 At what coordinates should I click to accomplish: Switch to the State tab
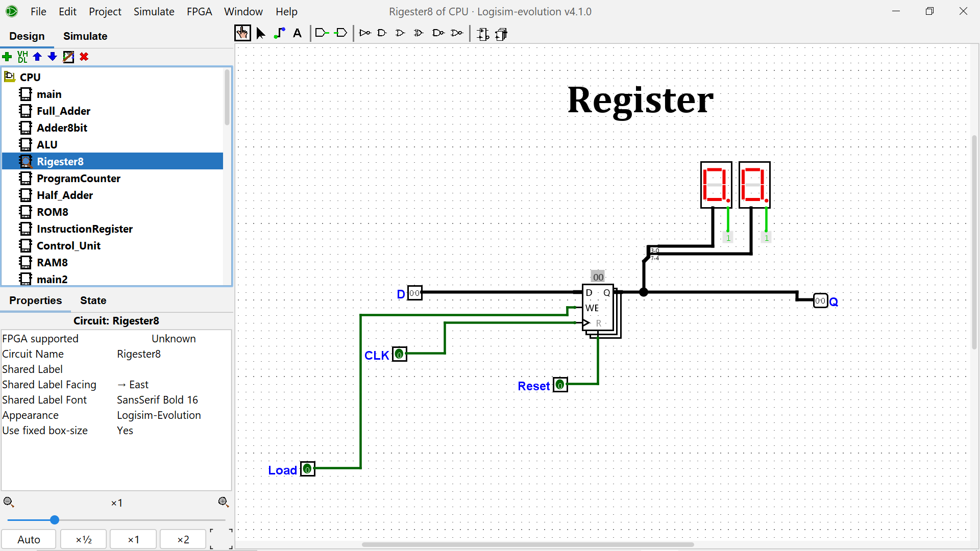tap(93, 300)
